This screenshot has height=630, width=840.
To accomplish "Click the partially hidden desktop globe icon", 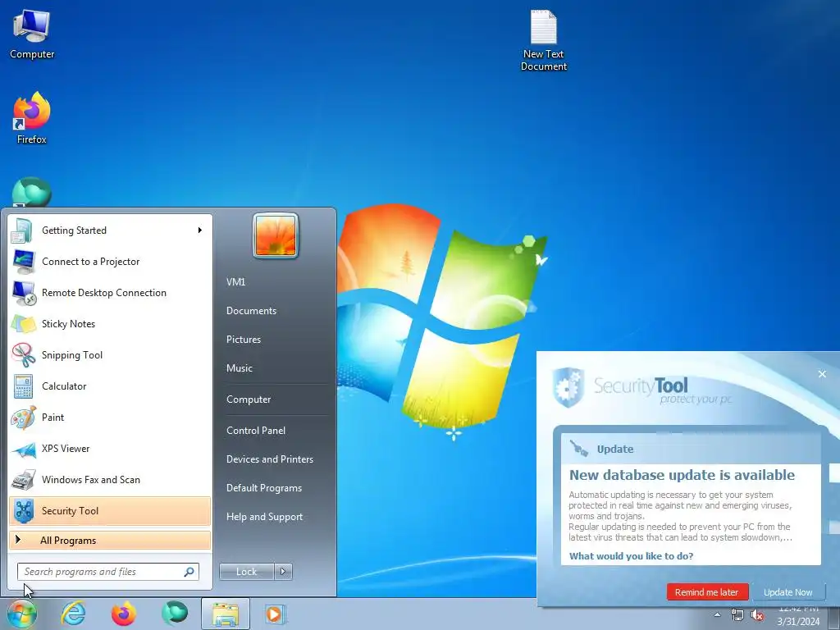I will click(32, 192).
